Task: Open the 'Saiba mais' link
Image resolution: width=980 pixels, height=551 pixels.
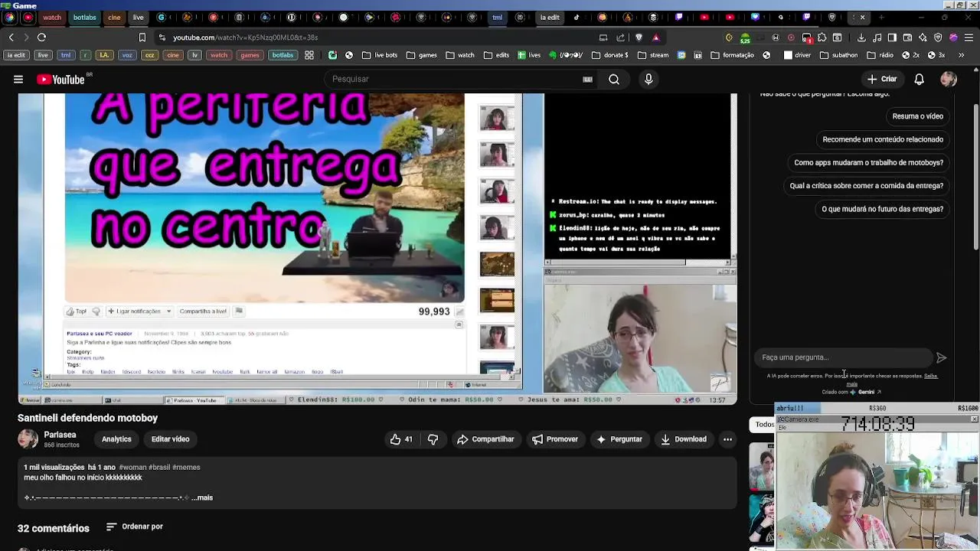Action: tap(930, 376)
